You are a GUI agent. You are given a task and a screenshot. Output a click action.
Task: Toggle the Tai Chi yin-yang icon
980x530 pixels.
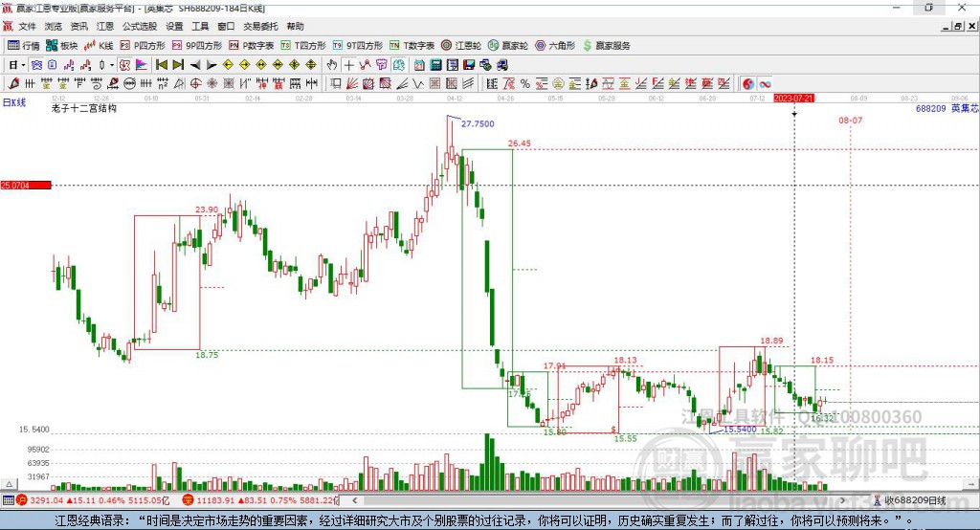coord(748,84)
